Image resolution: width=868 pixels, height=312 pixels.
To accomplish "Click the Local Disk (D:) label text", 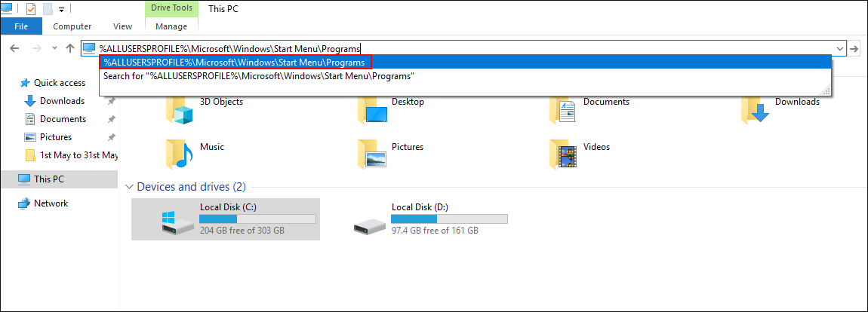I will click(x=420, y=207).
